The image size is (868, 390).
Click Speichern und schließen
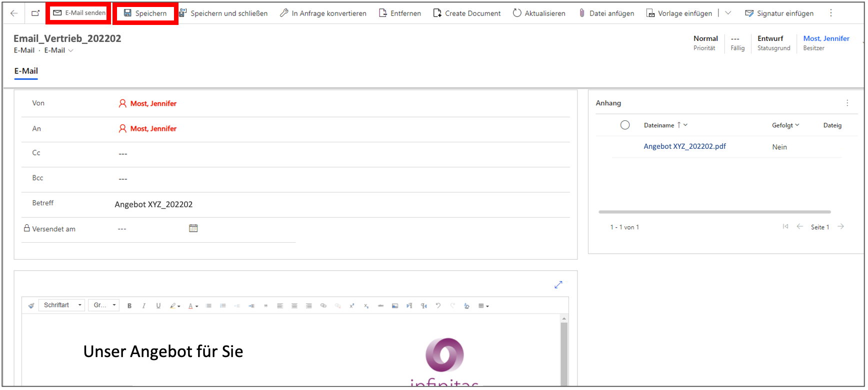[x=223, y=13]
